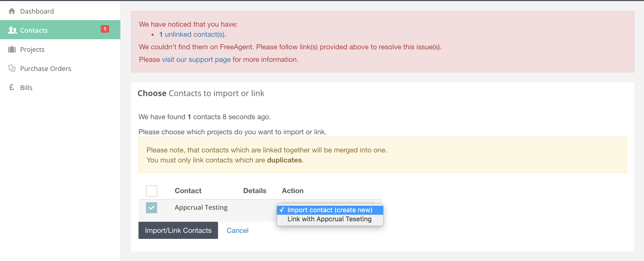Click the Projects briefcase icon
This screenshot has height=261, width=644.
tap(12, 50)
